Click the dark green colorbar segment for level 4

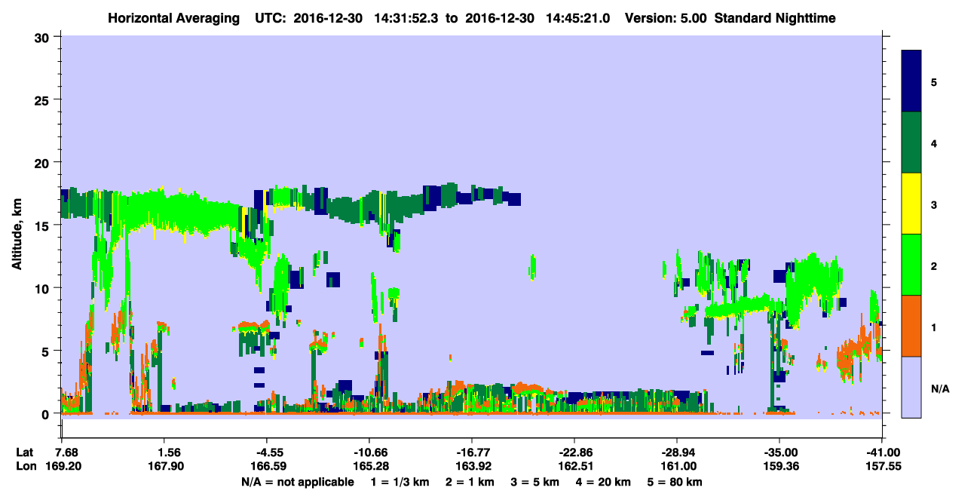click(x=911, y=143)
